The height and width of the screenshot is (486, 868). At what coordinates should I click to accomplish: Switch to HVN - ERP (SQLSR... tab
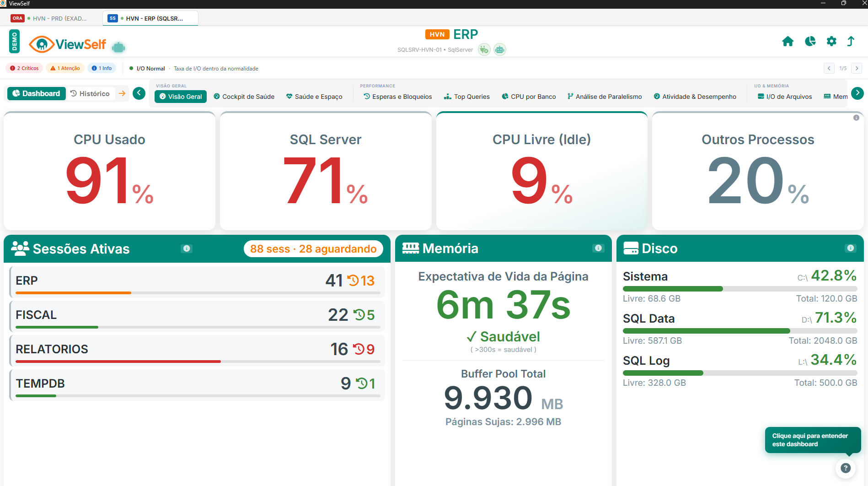click(x=150, y=18)
